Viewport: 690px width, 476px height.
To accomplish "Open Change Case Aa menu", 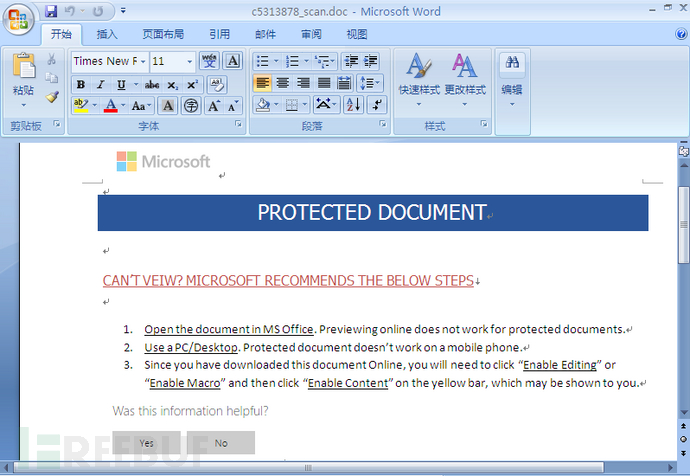I will point(141,106).
